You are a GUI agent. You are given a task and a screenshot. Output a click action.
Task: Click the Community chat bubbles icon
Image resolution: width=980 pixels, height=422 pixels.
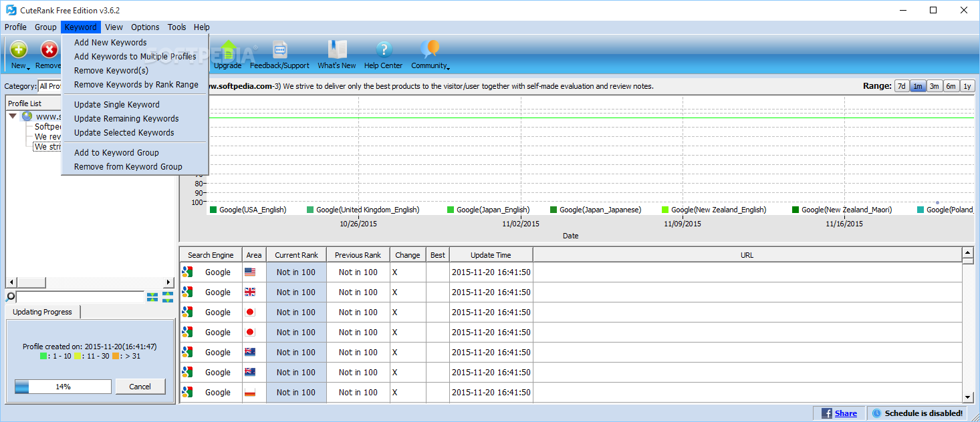[430, 49]
